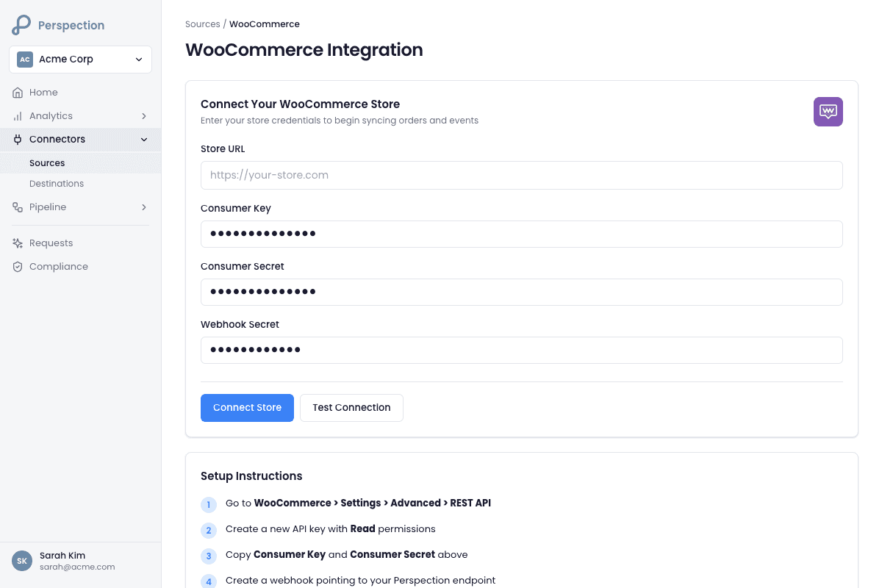Click the Store URL field label
The height and width of the screenshot is (588, 882).
[x=223, y=149]
